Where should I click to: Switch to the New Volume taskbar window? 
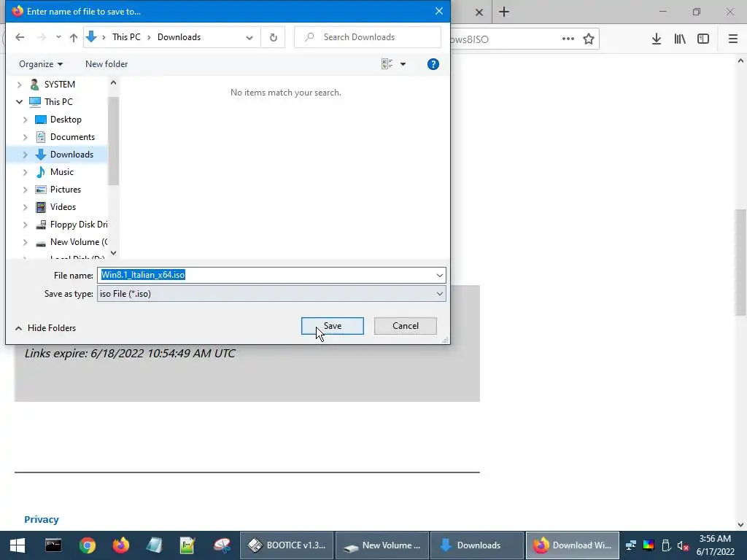[x=382, y=545]
